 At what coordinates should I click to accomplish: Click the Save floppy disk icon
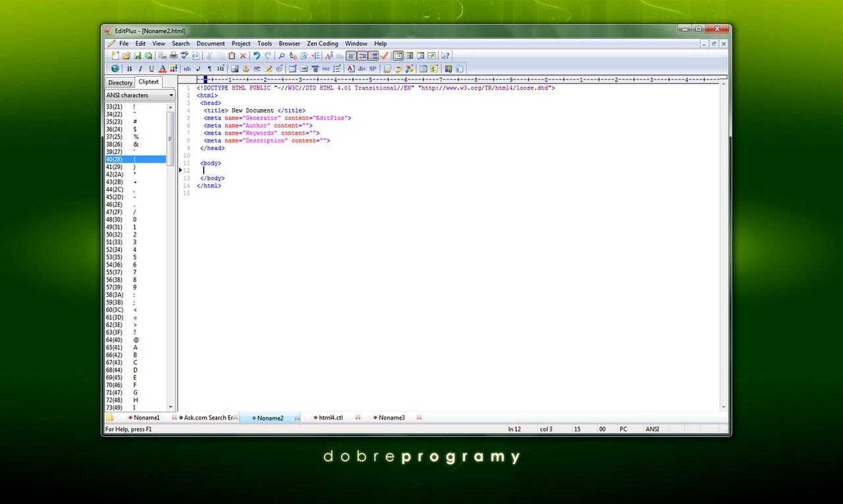(x=138, y=56)
